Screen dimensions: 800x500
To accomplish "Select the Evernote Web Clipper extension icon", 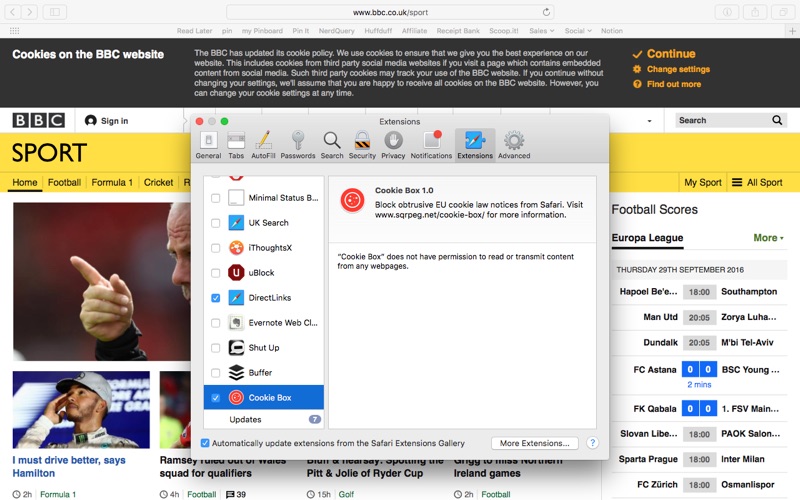I will (236, 322).
